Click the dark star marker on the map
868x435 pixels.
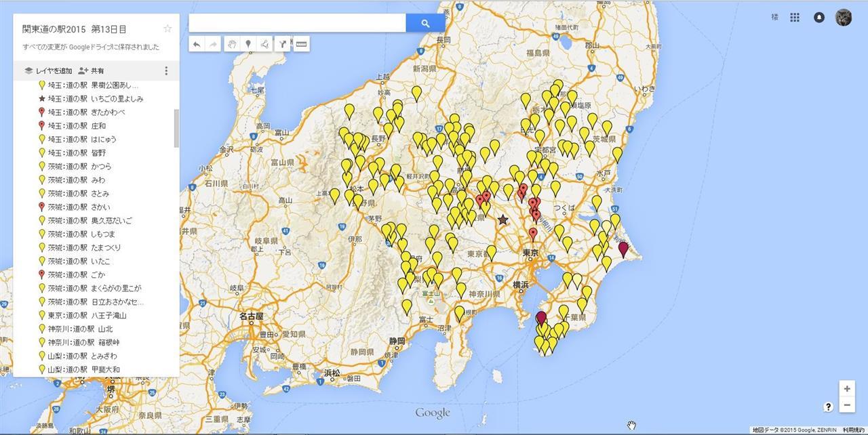coord(502,220)
